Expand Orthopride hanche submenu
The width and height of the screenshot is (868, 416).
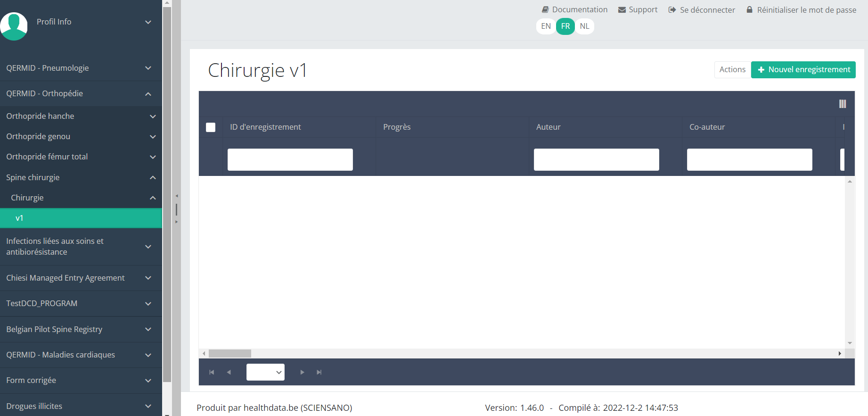pyautogui.click(x=80, y=116)
